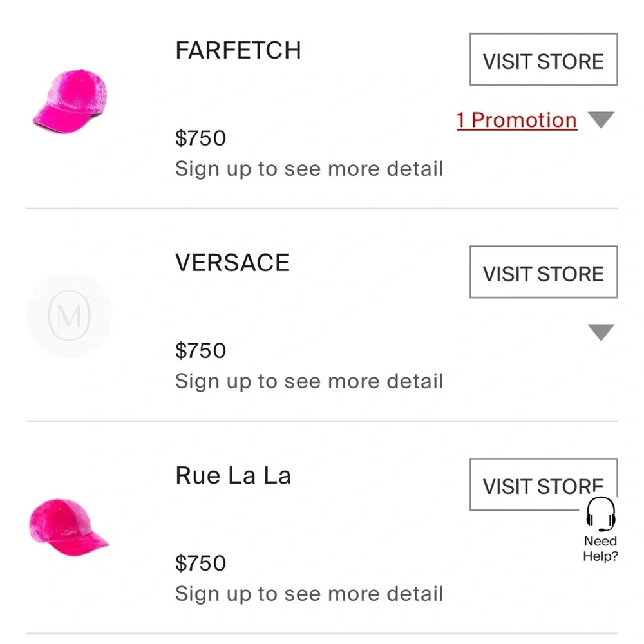Image resolution: width=644 pixels, height=644 pixels.
Task: Click the Rue La La $750 price
Action: pyautogui.click(x=201, y=563)
